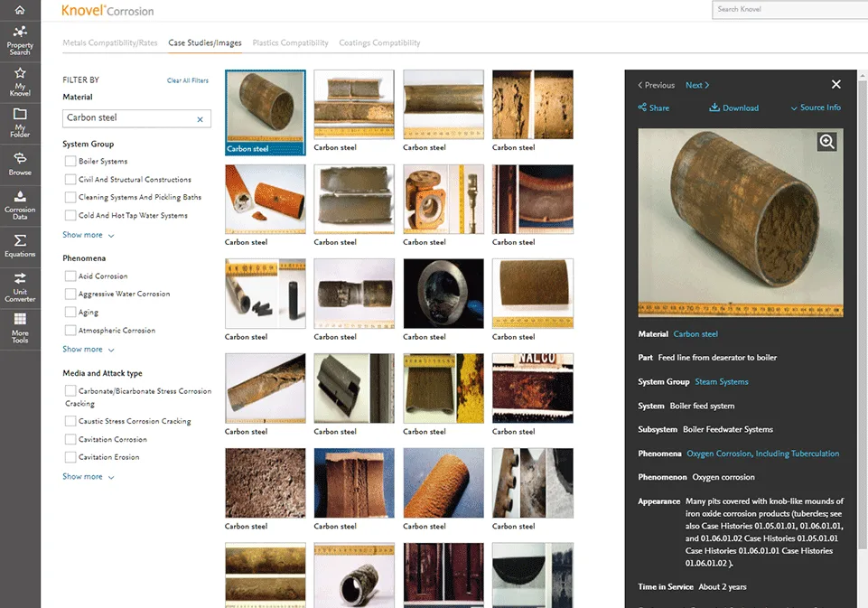
Task: Open More Tools in the sidebar
Action: pyautogui.click(x=20, y=323)
